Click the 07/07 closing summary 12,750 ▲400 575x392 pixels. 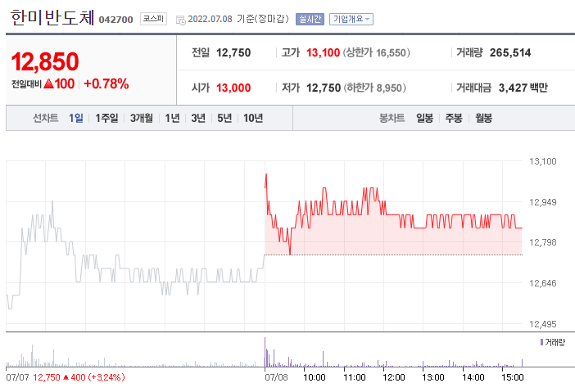pyautogui.click(x=79, y=377)
